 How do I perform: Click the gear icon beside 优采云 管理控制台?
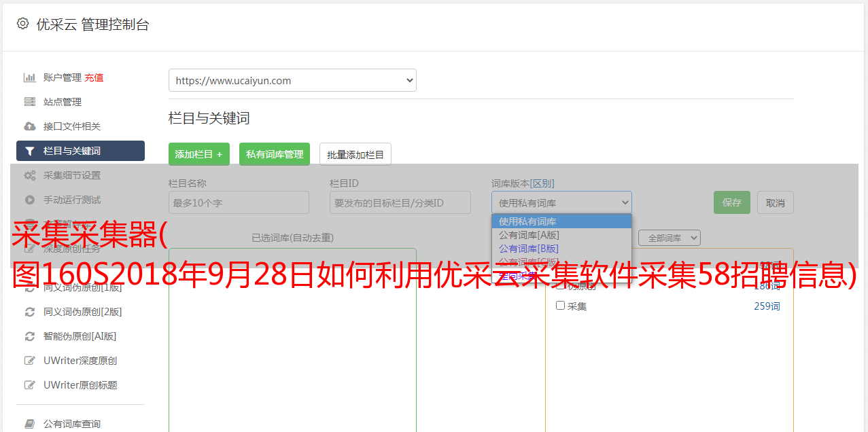tap(22, 24)
